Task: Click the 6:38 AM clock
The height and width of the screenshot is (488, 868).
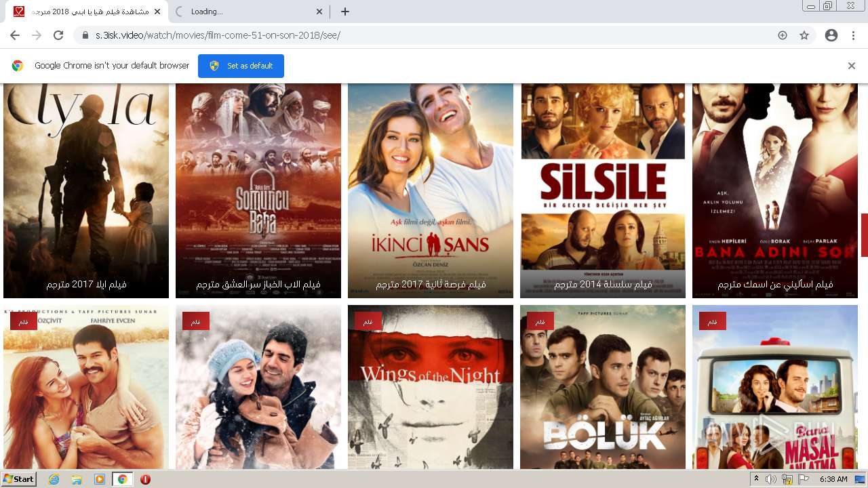Action: pyautogui.click(x=833, y=479)
